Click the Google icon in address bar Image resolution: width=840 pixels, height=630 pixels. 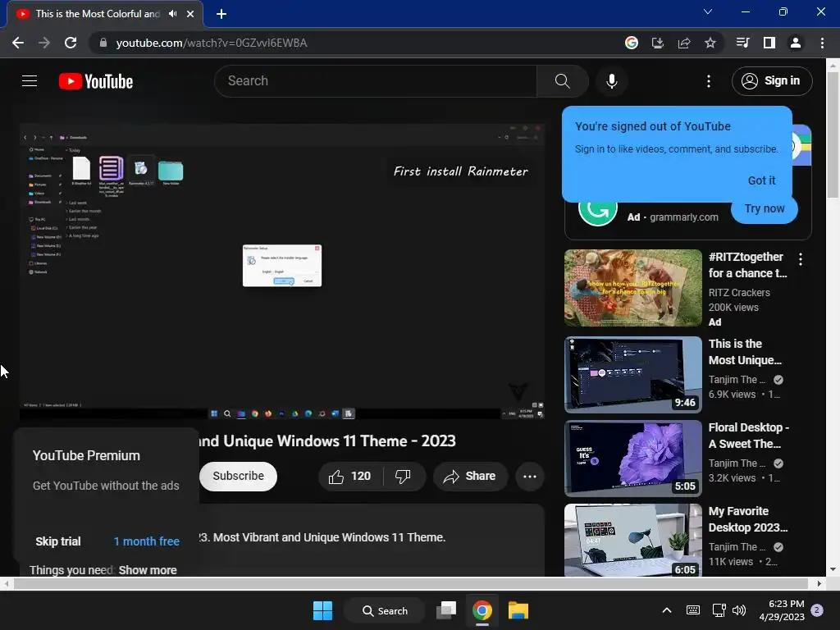click(632, 43)
